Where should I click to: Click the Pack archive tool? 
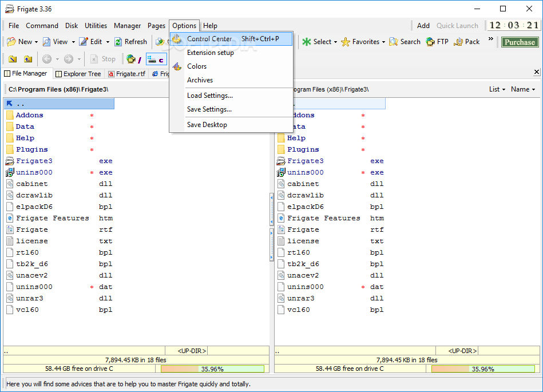pyautogui.click(x=467, y=42)
